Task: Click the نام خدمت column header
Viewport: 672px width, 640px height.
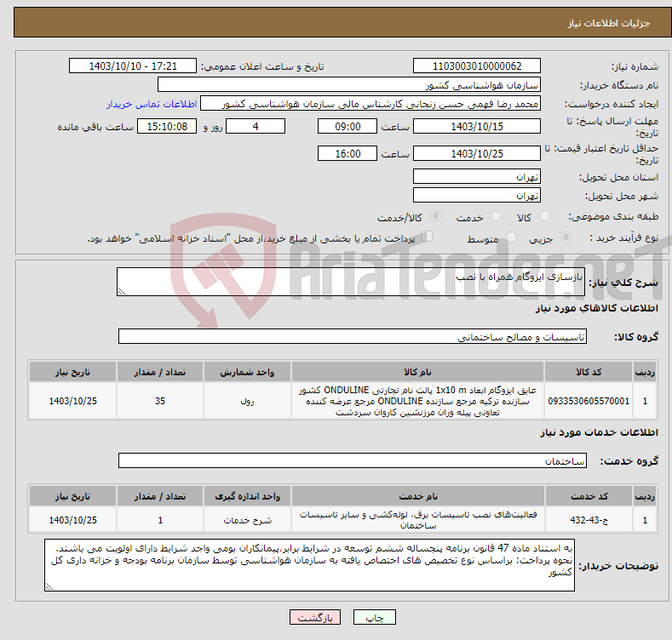Action: coord(418,496)
